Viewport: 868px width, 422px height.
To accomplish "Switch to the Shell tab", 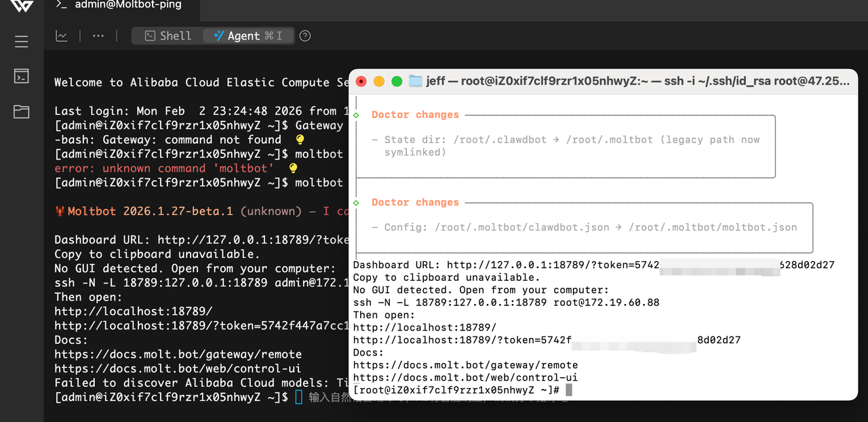I will [168, 36].
